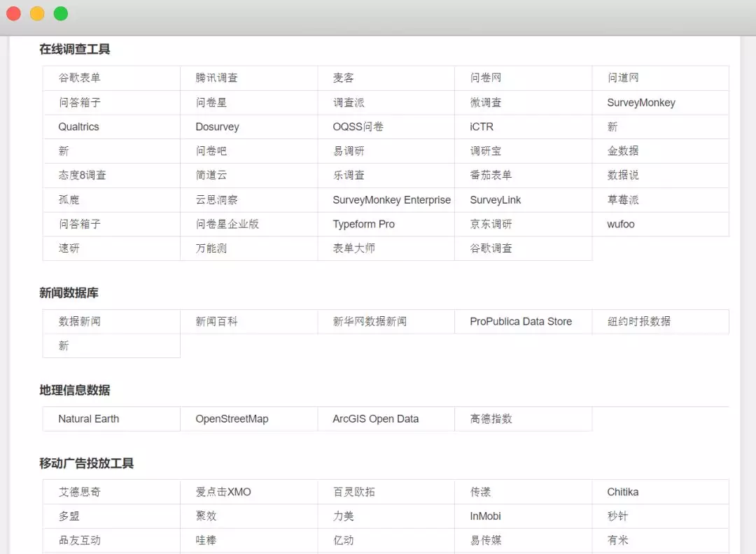Open the iCTR entry
This screenshot has height=554, width=756.
coord(482,127)
